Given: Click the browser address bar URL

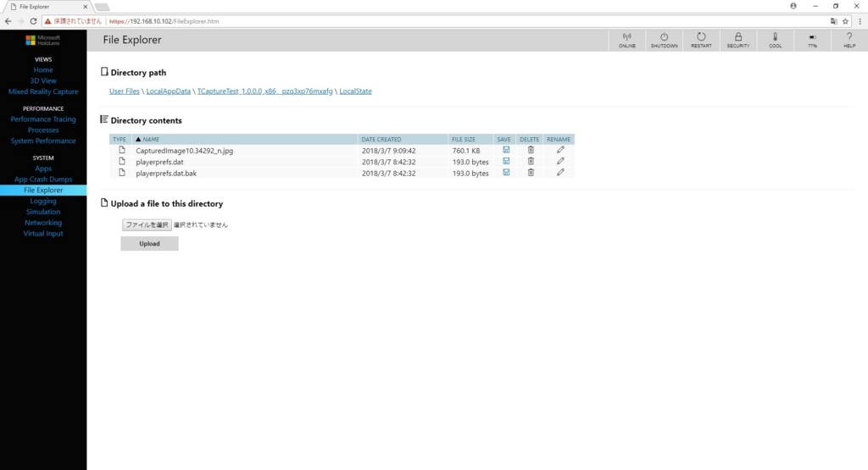Looking at the screenshot, I should click(x=164, y=21).
